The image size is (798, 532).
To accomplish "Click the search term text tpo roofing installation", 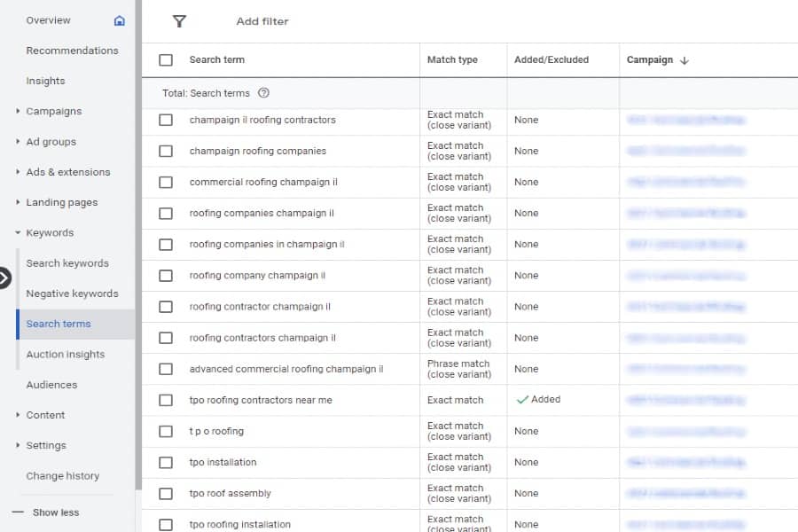I will pyautogui.click(x=239, y=524).
